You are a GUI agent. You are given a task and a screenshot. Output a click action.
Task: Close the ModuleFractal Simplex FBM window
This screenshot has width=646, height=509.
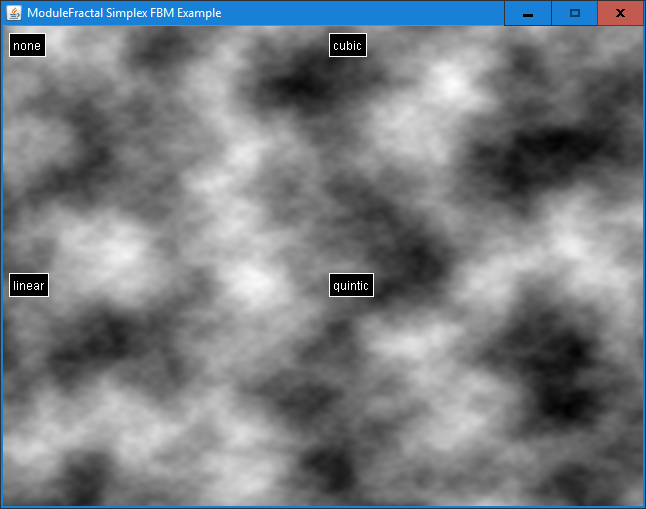coord(620,13)
